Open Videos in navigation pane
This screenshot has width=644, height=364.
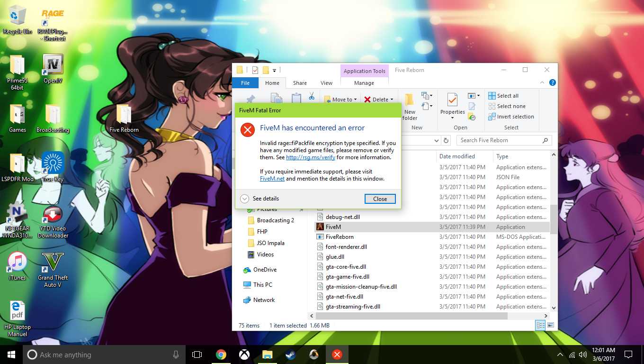[265, 255]
